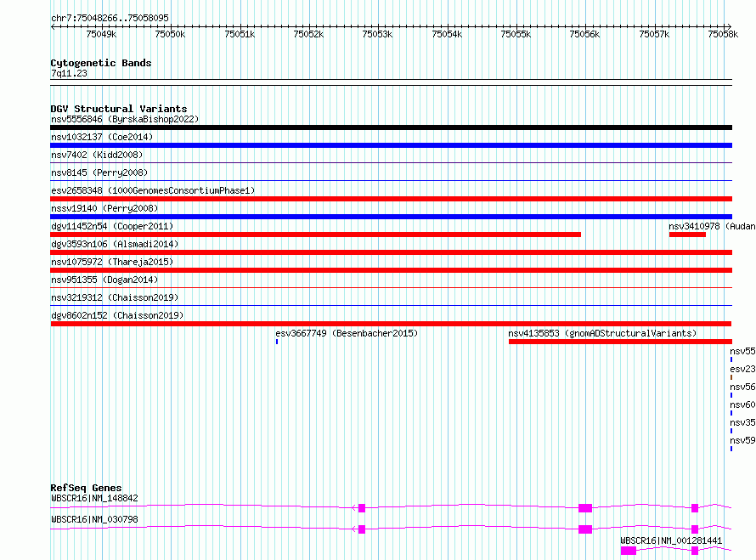Click the truncated nsv56 variant label
Image resolution: width=756 pixels, height=560 pixels.
coord(742,387)
